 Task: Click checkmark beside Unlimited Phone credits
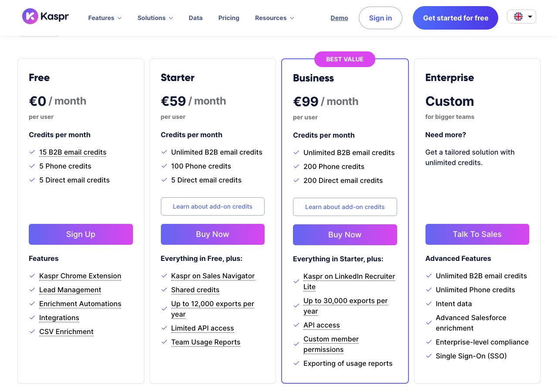pos(429,290)
